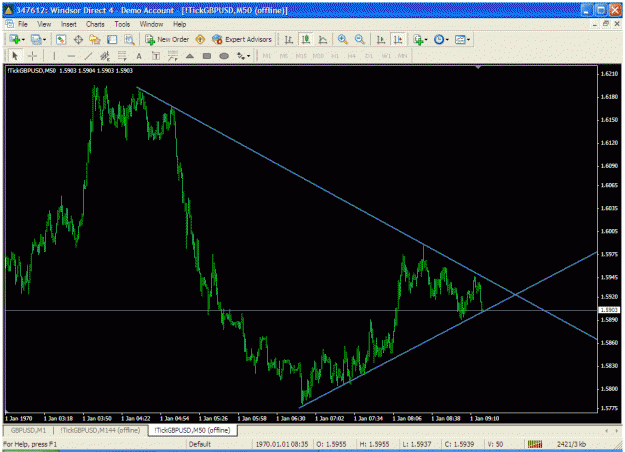The height and width of the screenshot is (452, 625).
Task: Open the Help menu
Action: pos(179,24)
